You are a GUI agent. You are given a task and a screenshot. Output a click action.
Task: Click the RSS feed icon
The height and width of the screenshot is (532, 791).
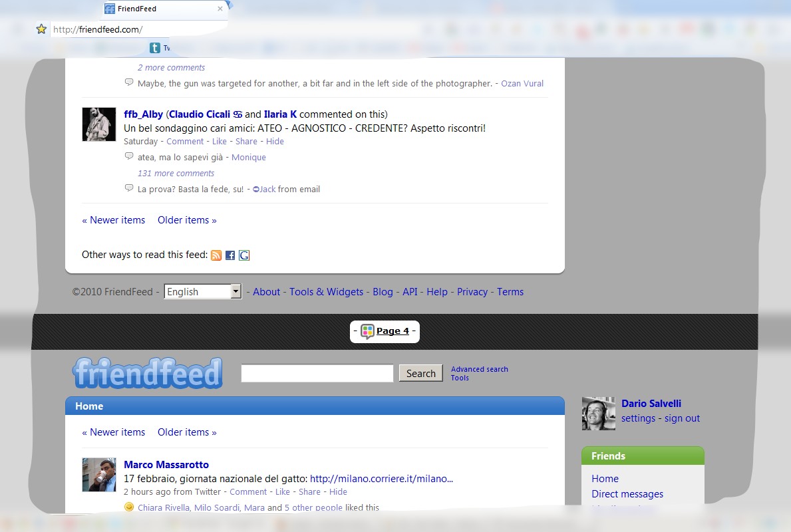(x=216, y=255)
